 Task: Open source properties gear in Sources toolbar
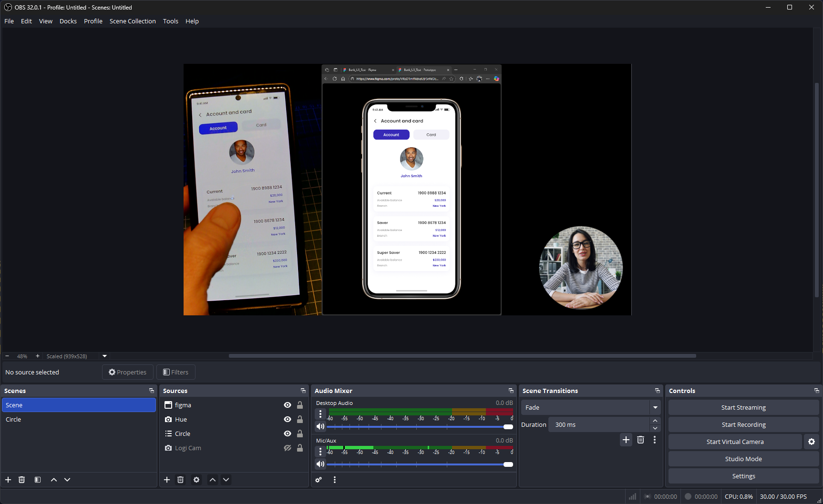point(196,480)
